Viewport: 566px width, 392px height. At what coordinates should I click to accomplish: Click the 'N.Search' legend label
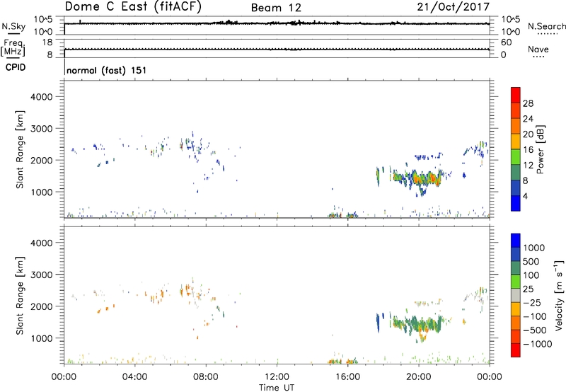pyautogui.click(x=547, y=26)
